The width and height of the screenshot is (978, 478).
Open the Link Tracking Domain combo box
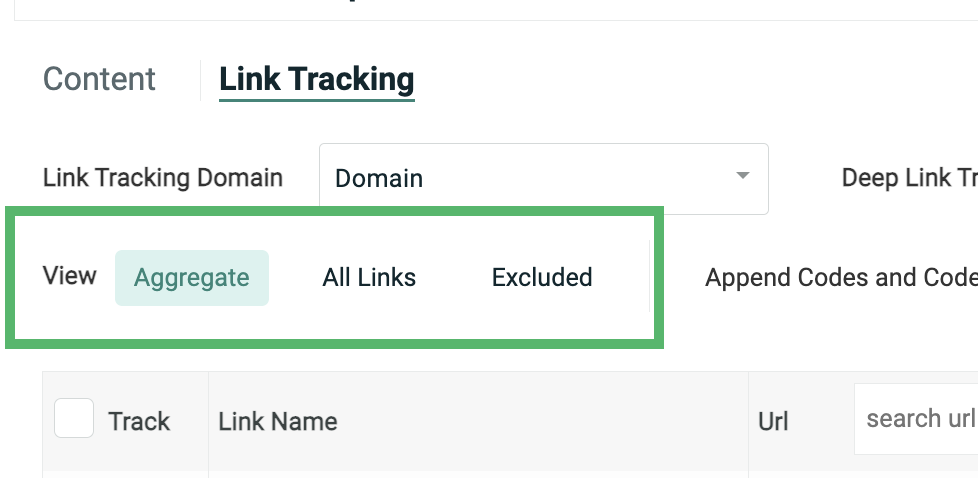(543, 178)
